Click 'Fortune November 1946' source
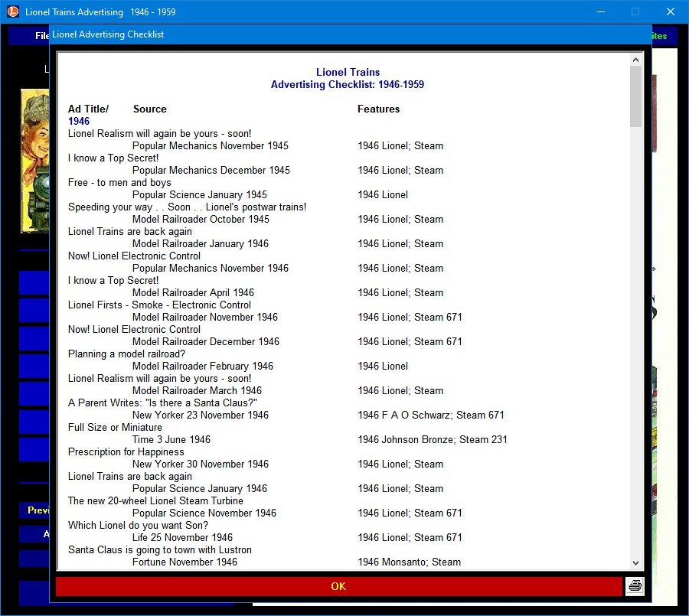 click(x=184, y=562)
